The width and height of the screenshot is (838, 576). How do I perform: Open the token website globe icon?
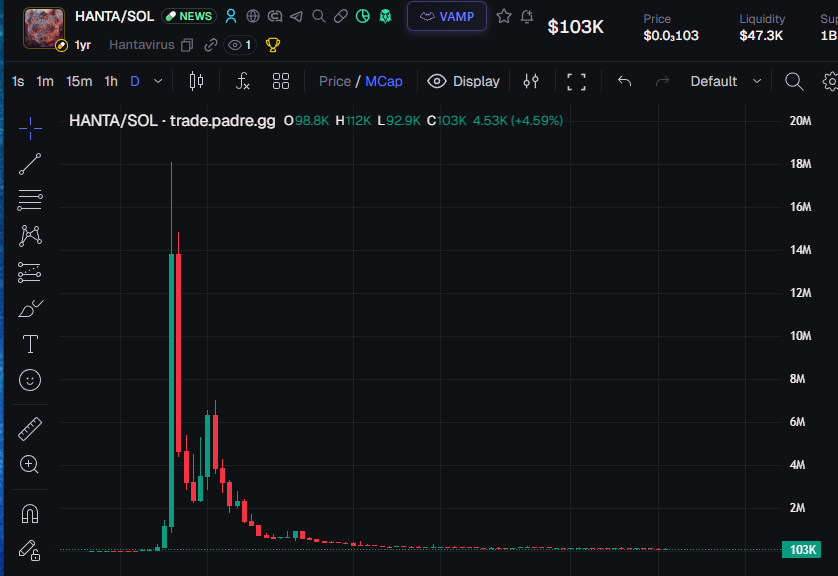click(253, 16)
